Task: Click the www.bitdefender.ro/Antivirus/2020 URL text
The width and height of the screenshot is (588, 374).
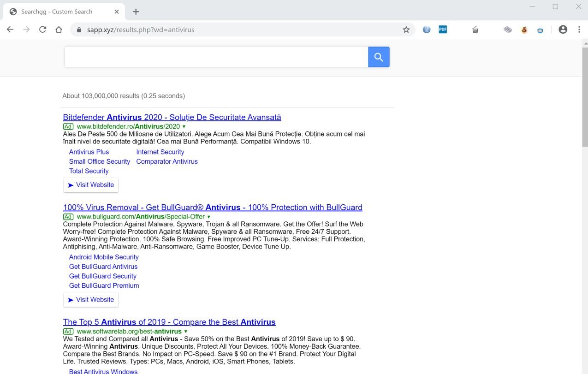Action: (128, 126)
